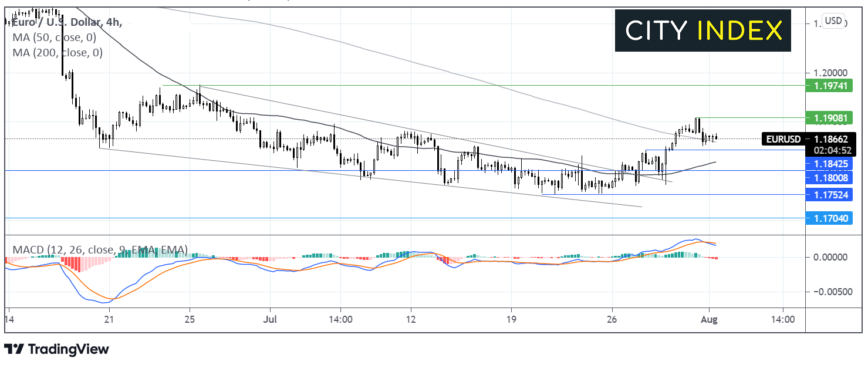Click the Aug label on time axis
This screenshot has height=365, width=868.
(x=710, y=320)
